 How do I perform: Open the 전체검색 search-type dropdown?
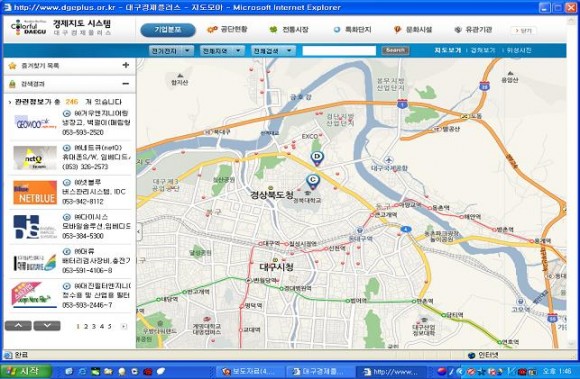point(273,51)
